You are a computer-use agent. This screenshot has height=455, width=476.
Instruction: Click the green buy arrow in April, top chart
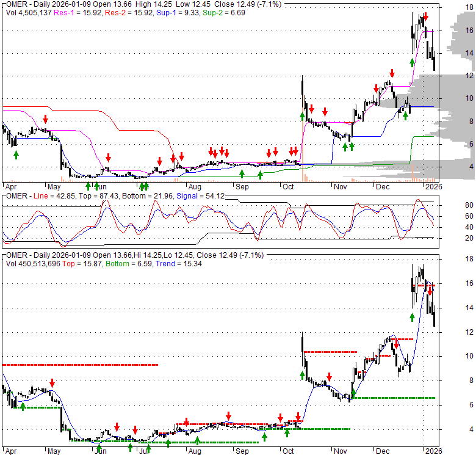pyautogui.click(x=16, y=155)
